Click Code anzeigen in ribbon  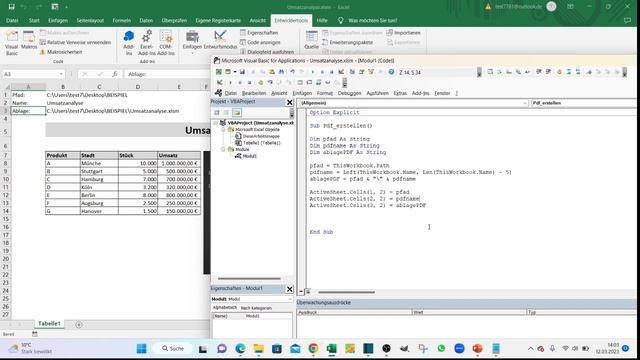pos(260,42)
